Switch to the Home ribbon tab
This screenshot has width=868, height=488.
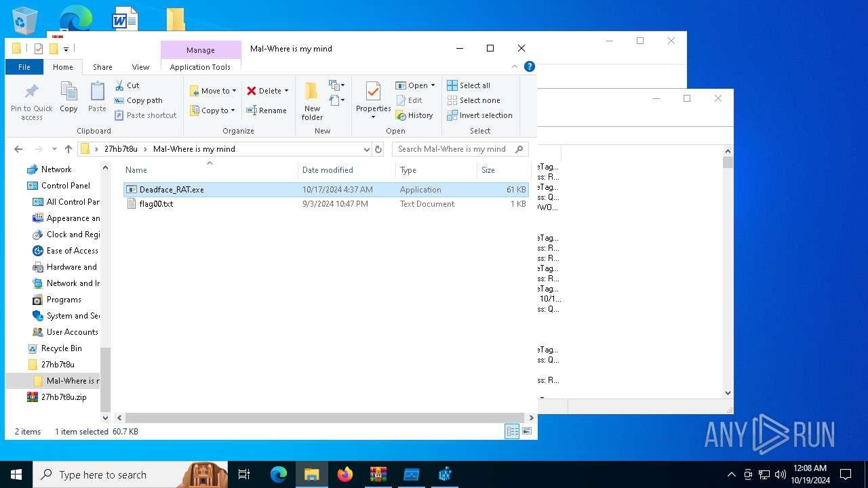(63, 67)
